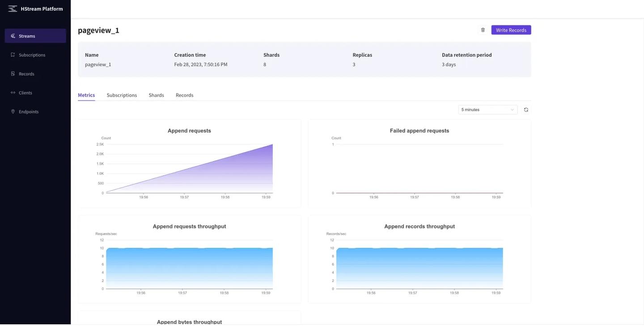Click the Records icon in the sidebar

12,73
